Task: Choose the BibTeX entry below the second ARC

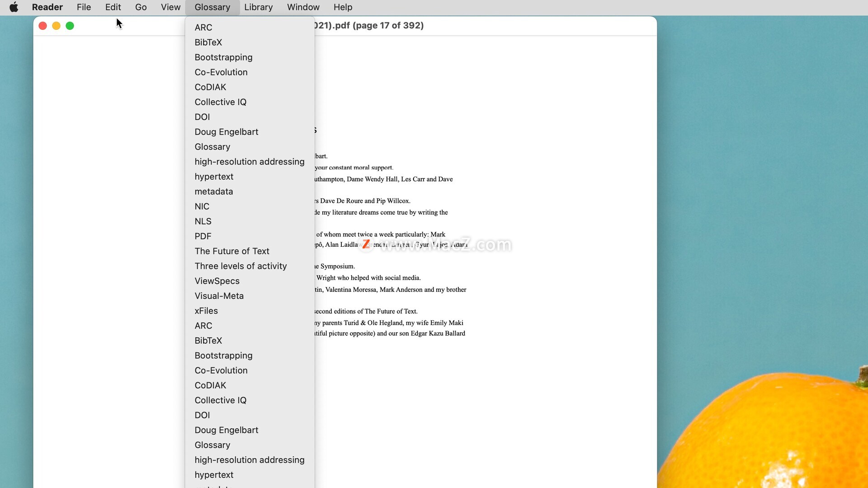Action: point(250,341)
